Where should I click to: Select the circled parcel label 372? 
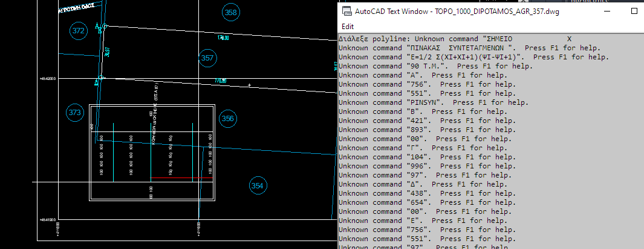point(78,31)
